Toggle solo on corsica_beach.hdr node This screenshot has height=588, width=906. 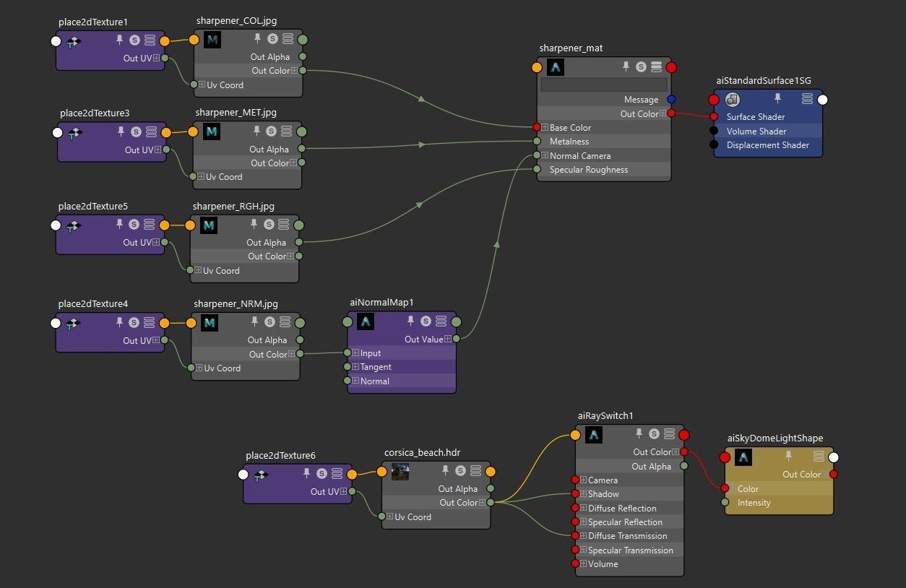click(x=460, y=471)
